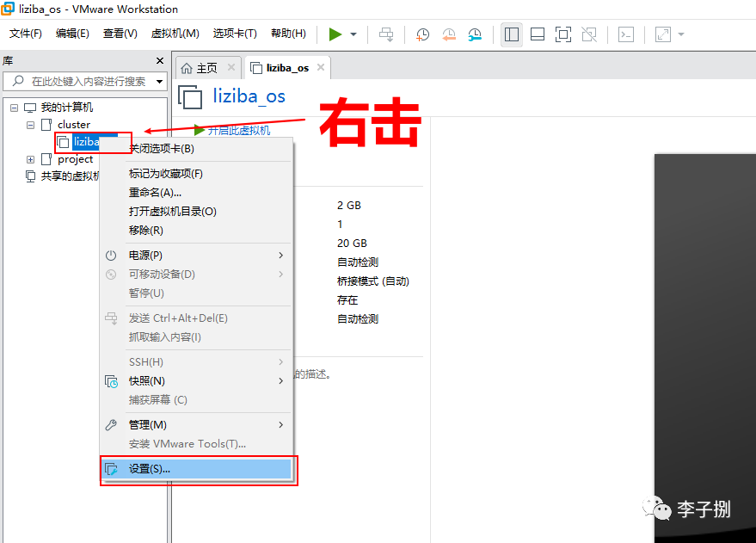
Task: Click the liziba_os title heading
Action: [249, 96]
